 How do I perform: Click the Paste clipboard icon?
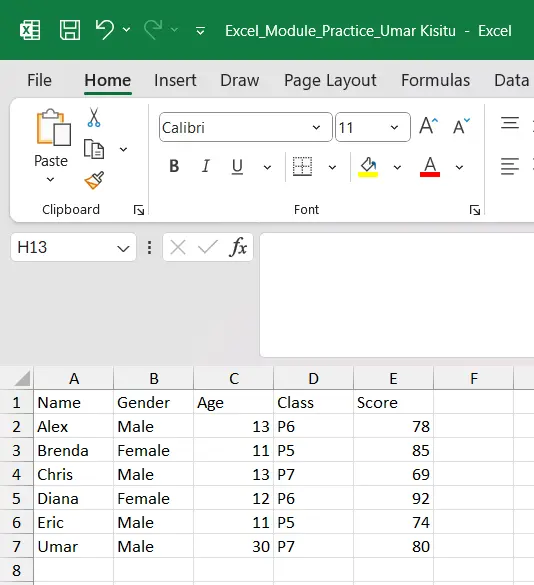[x=53, y=128]
